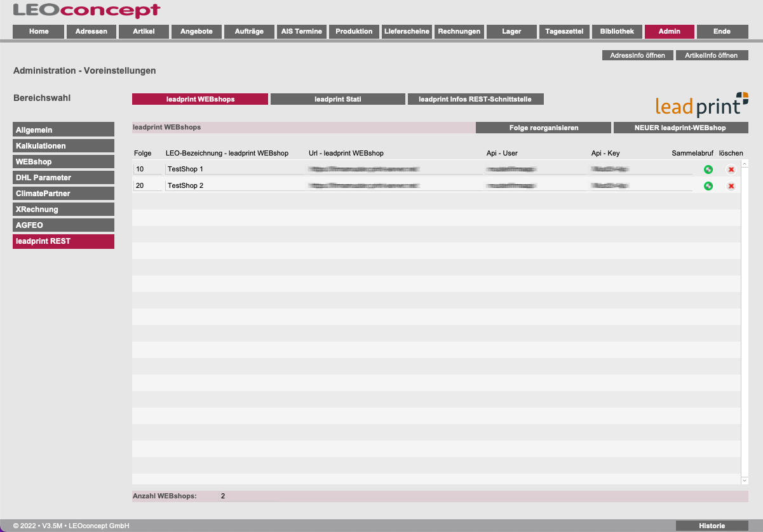Click the Api - User field of TestShop 1

point(536,169)
